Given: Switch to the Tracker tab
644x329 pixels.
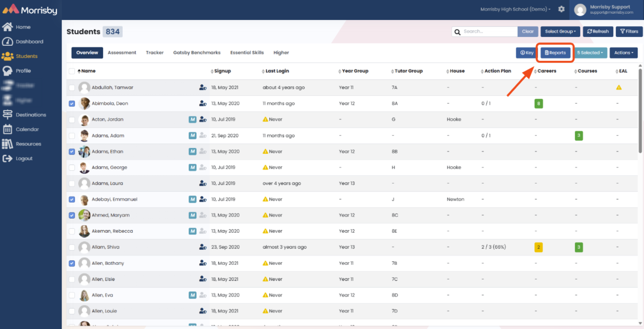Looking at the screenshot, I should [x=155, y=53].
